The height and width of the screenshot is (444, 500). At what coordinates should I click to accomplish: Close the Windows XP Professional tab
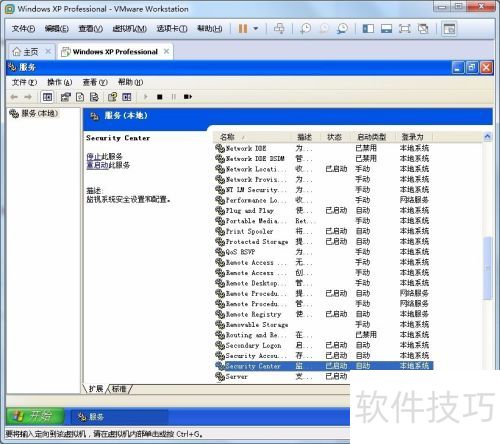(x=166, y=51)
